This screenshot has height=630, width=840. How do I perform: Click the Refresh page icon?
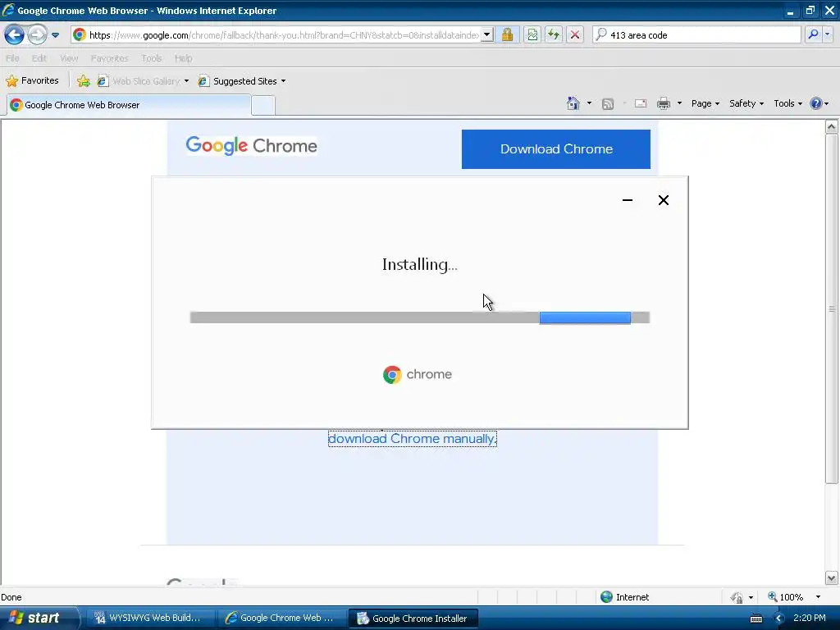tap(554, 34)
